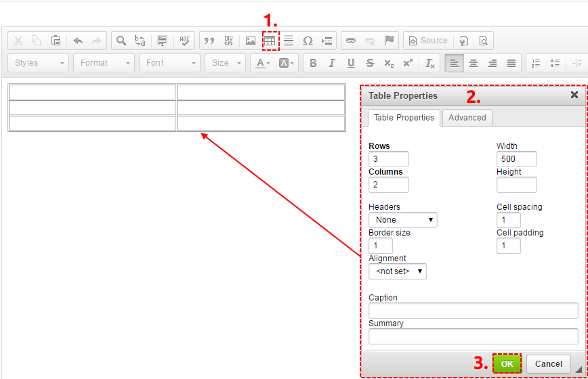Click the Insert Link icon
588x379 pixels.
(351, 41)
